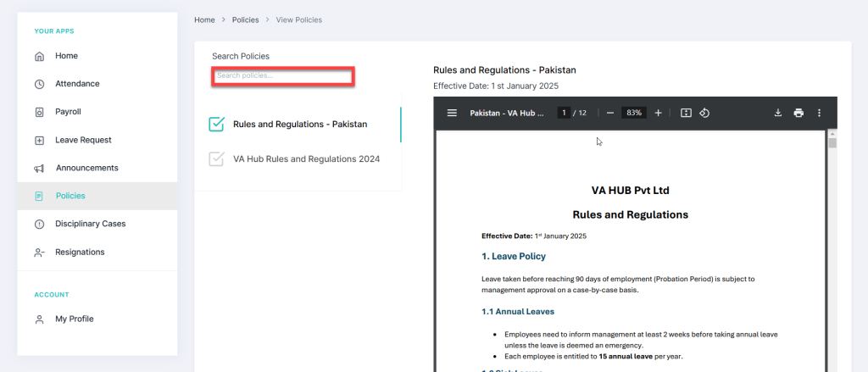Click View Policies breadcrumb text
The image size is (868, 372).
click(x=299, y=20)
